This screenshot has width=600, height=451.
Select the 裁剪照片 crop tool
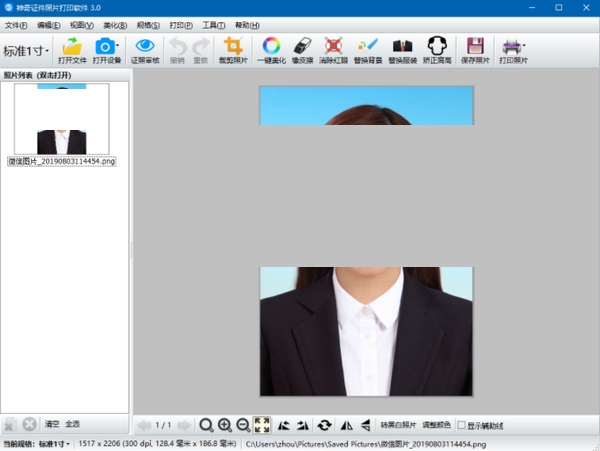(x=233, y=47)
